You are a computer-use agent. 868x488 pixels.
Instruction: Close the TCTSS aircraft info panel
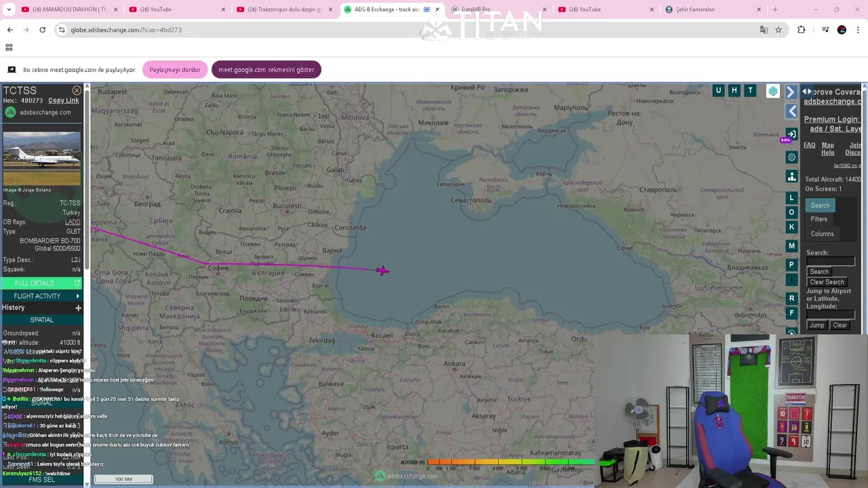tap(77, 90)
